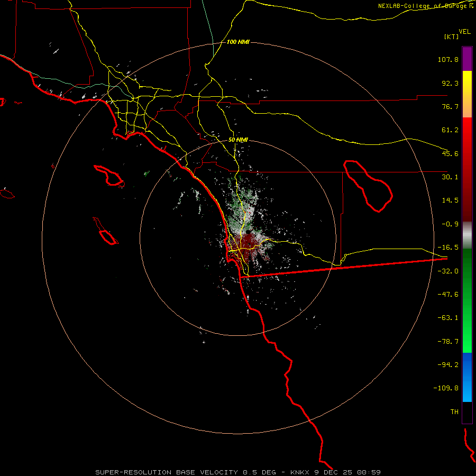
Task: Click the VEL legend title
Action: (464, 32)
